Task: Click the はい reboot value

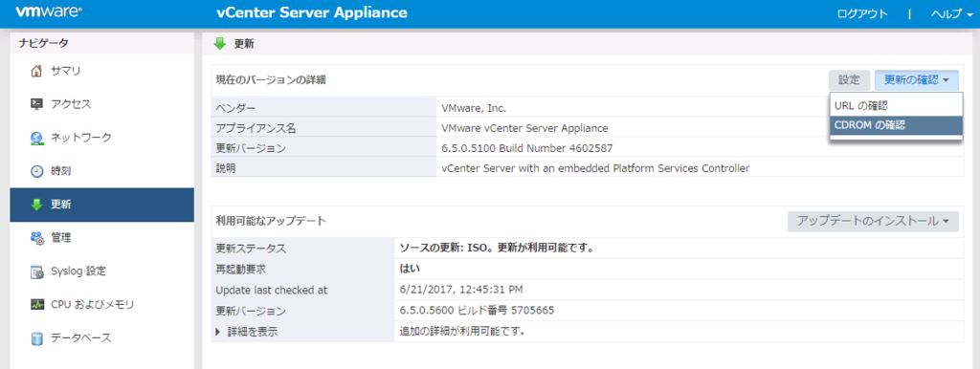Action: tap(410, 269)
